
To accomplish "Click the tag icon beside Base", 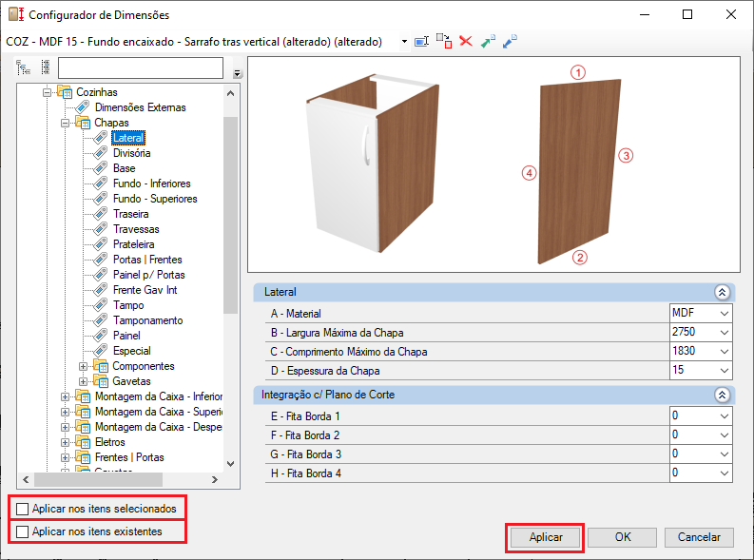I will pyautogui.click(x=100, y=168).
